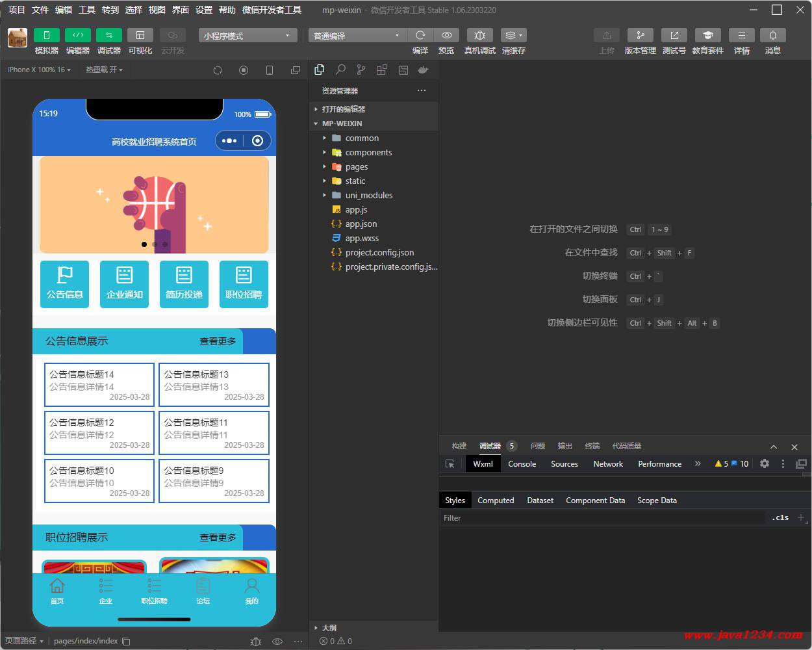Open mini program mode dropdown

[247, 36]
